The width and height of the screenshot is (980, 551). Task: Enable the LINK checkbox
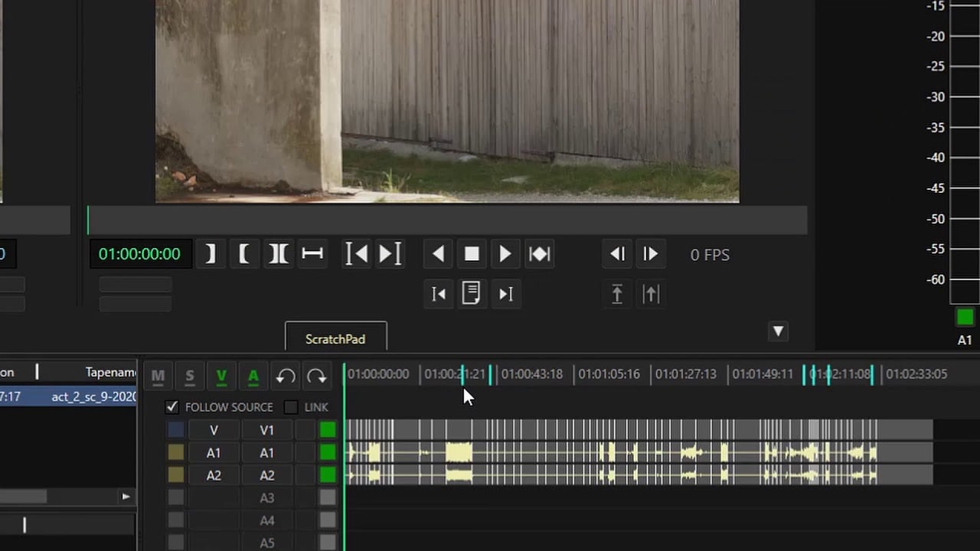pyautogui.click(x=290, y=407)
